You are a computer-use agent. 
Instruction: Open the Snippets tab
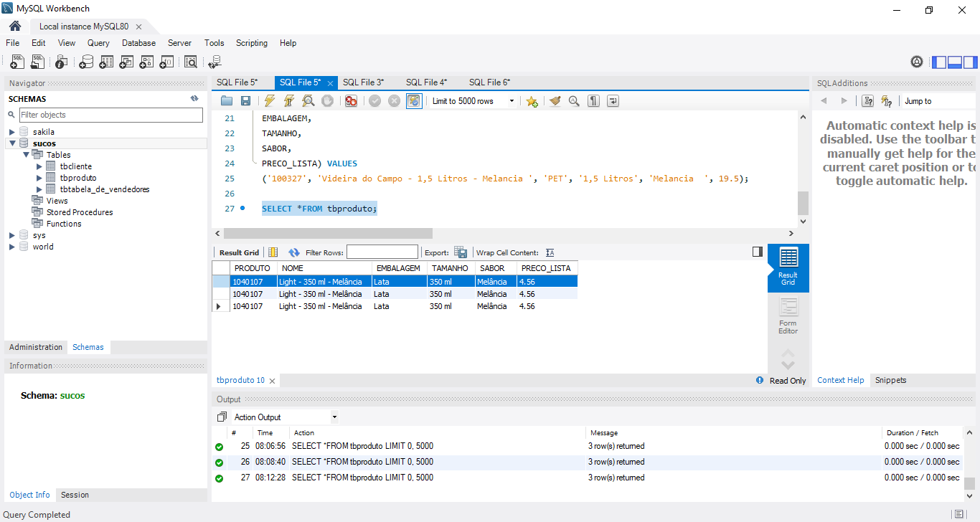[x=891, y=380]
